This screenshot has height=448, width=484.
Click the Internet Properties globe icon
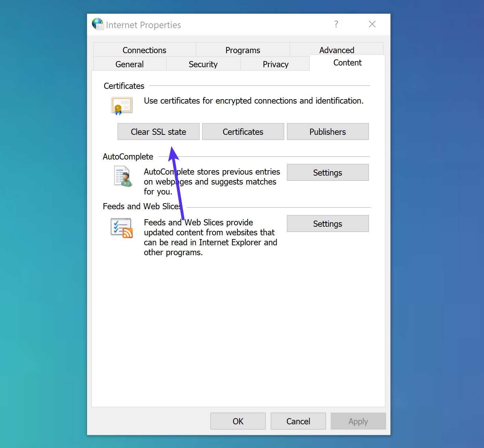tap(97, 24)
